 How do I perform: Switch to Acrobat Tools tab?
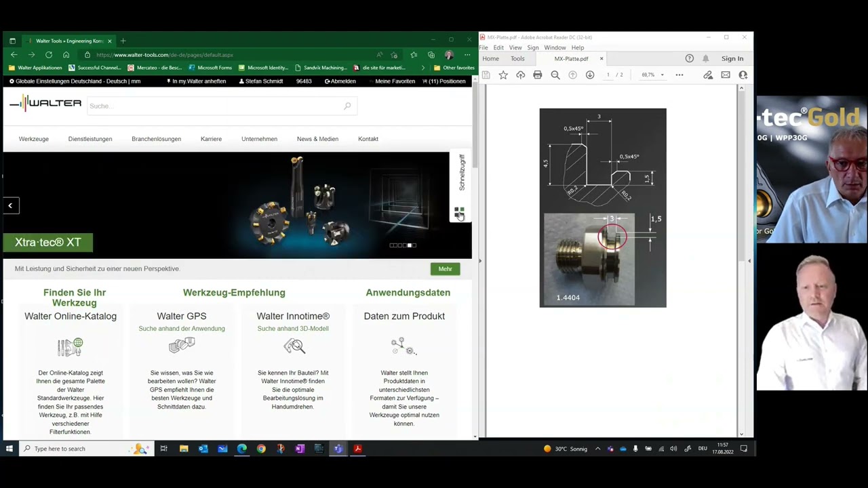coord(517,59)
